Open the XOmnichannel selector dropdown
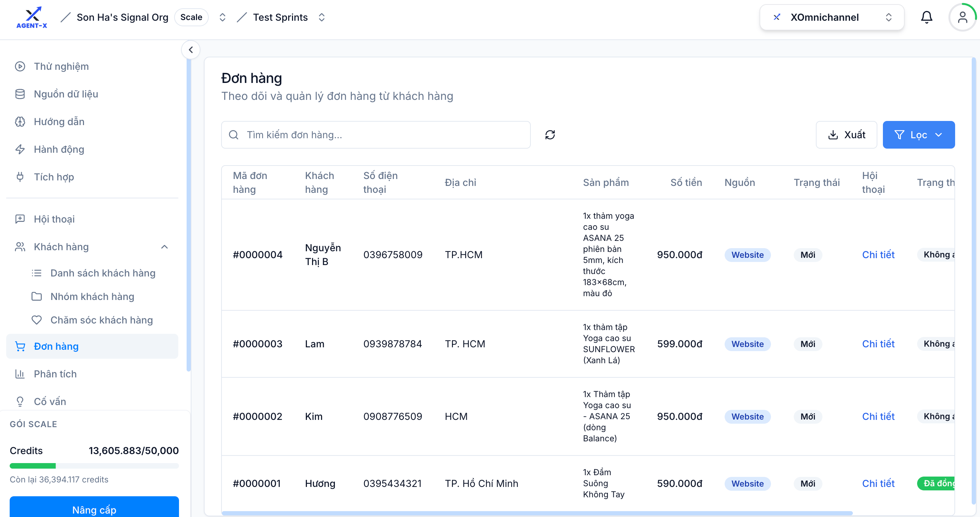The width and height of the screenshot is (980, 517). [832, 17]
